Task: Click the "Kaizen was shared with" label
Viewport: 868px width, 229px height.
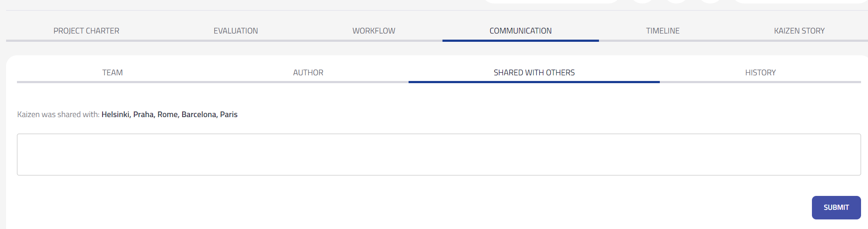Action: (x=58, y=114)
